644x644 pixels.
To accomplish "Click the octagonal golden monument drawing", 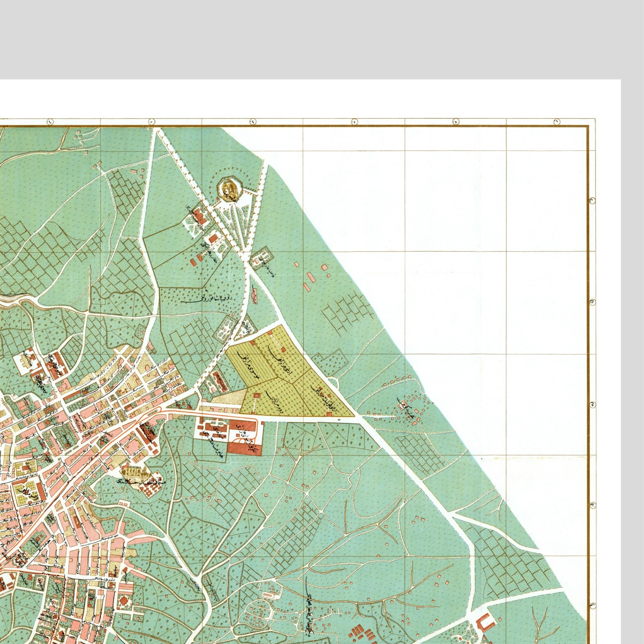I will 230,189.
